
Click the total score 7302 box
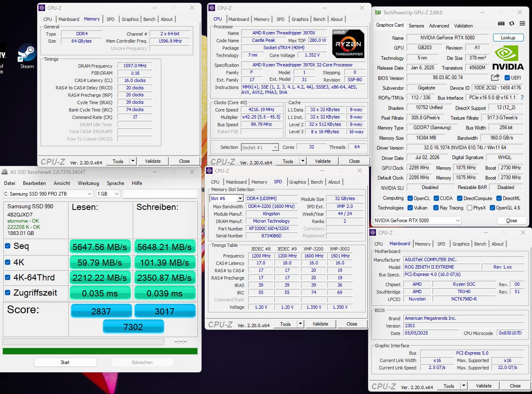[134, 327]
